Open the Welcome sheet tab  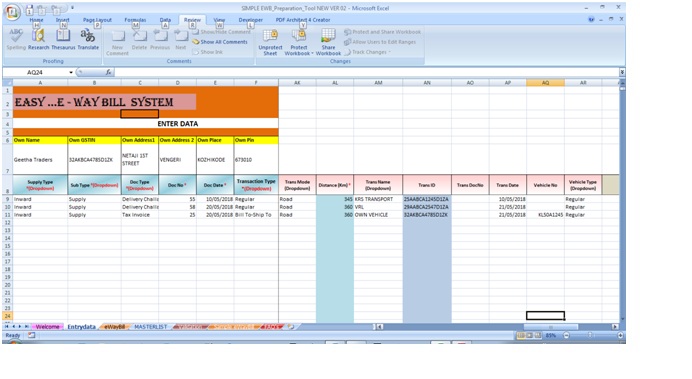[x=47, y=327]
